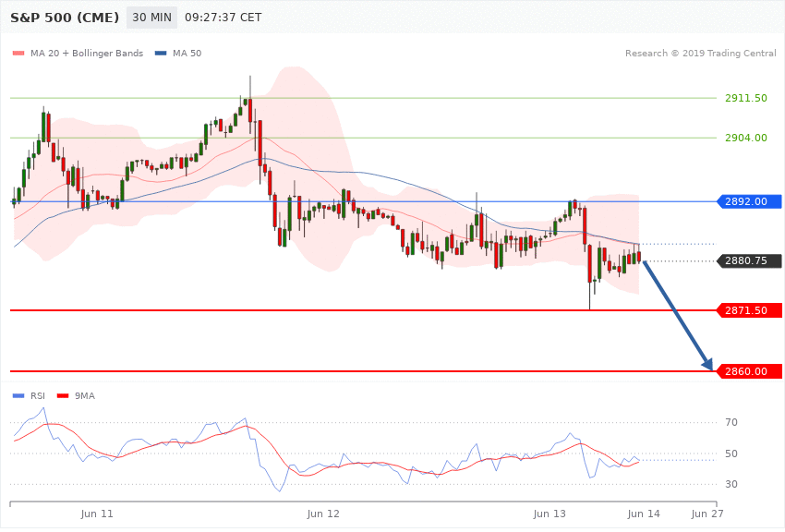Click the blue 2892.00 pivot price tag
785x532 pixels.
tap(750, 201)
